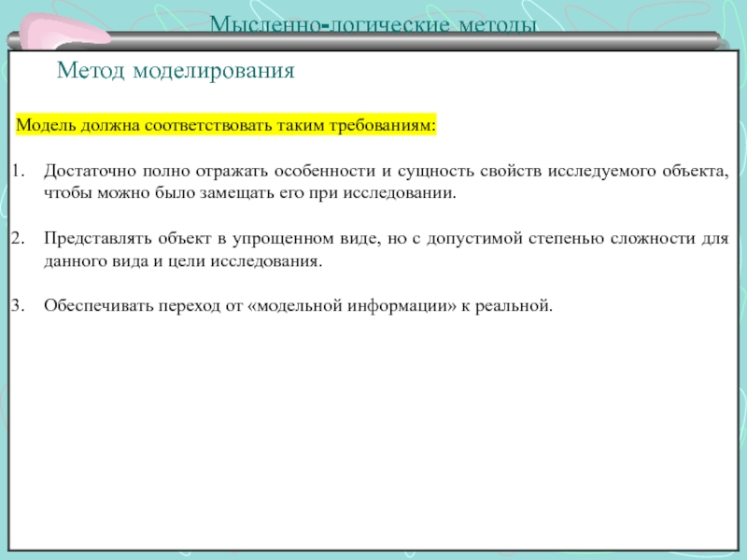Click the slide title 'Мысленно-логические методы'
The width and height of the screenshot is (747, 560).
[x=373, y=24]
